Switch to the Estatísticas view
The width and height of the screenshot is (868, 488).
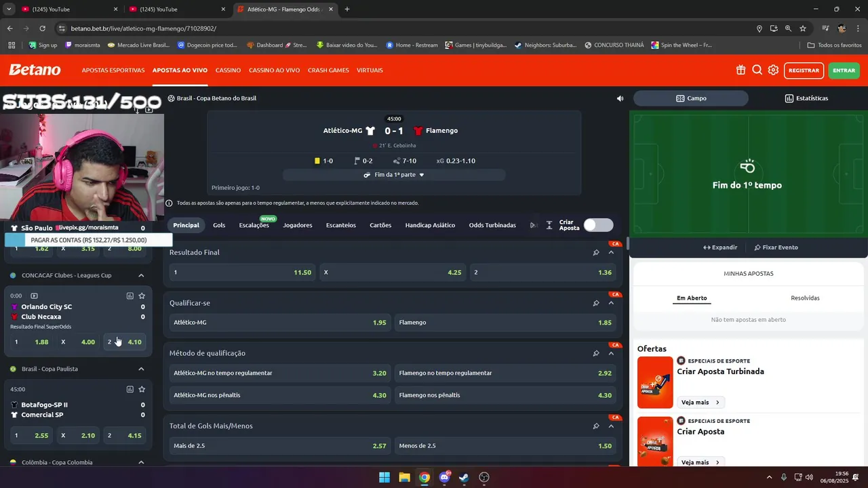tap(806, 98)
